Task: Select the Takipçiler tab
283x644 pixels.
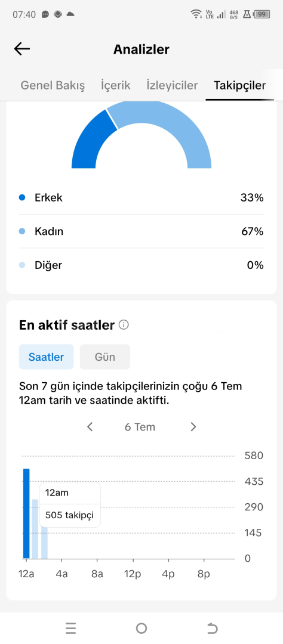Action: click(x=240, y=85)
